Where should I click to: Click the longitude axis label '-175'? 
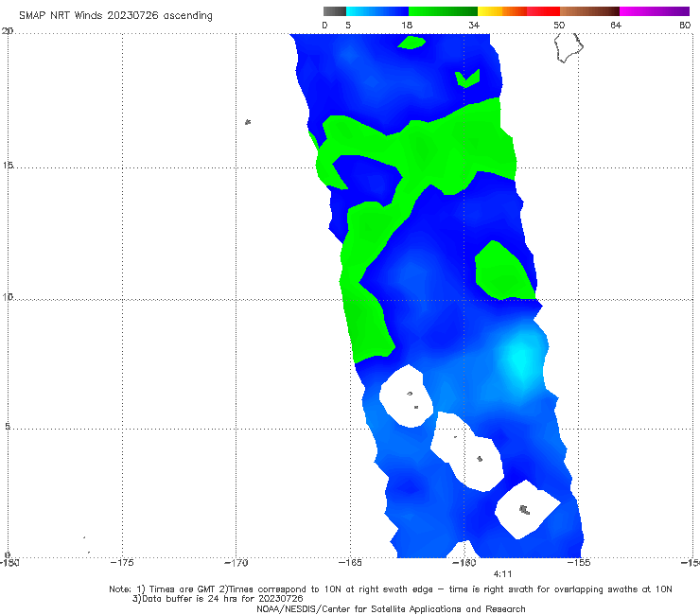coord(122,563)
